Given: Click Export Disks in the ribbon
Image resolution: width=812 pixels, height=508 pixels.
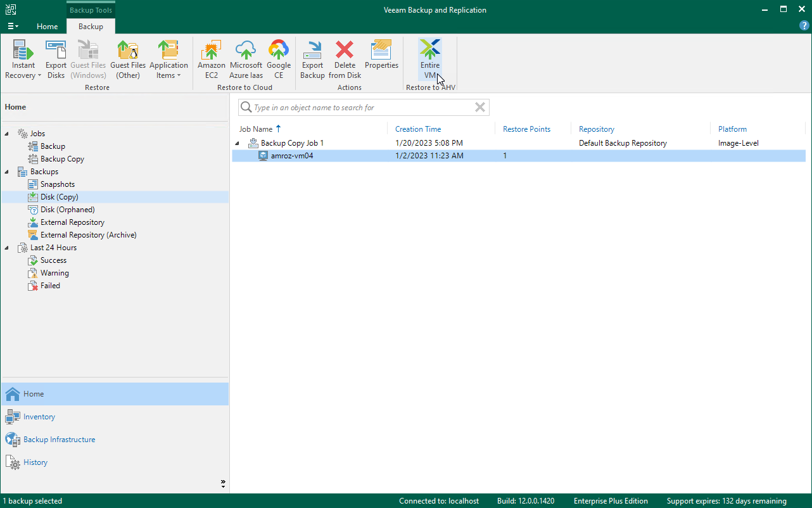Looking at the screenshot, I should pyautogui.click(x=56, y=59).
